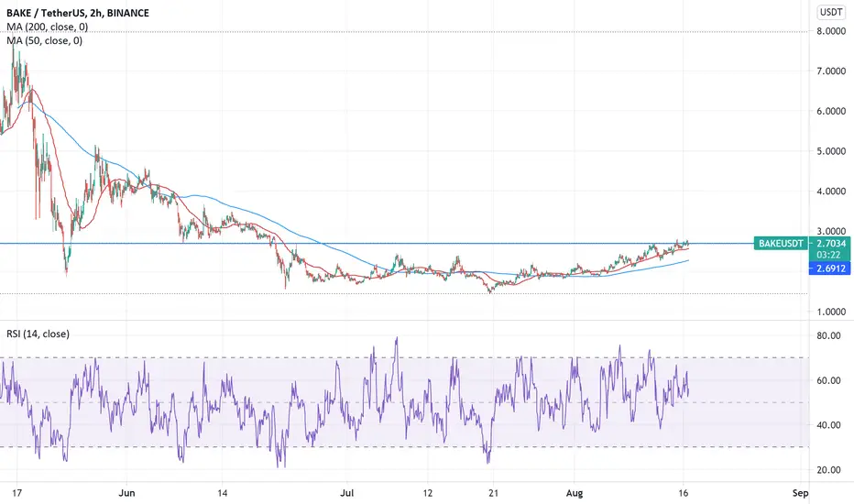854x504 pixels.
Task: Click the blue 2.6912 price line label
Action: (x=830, y=268)
